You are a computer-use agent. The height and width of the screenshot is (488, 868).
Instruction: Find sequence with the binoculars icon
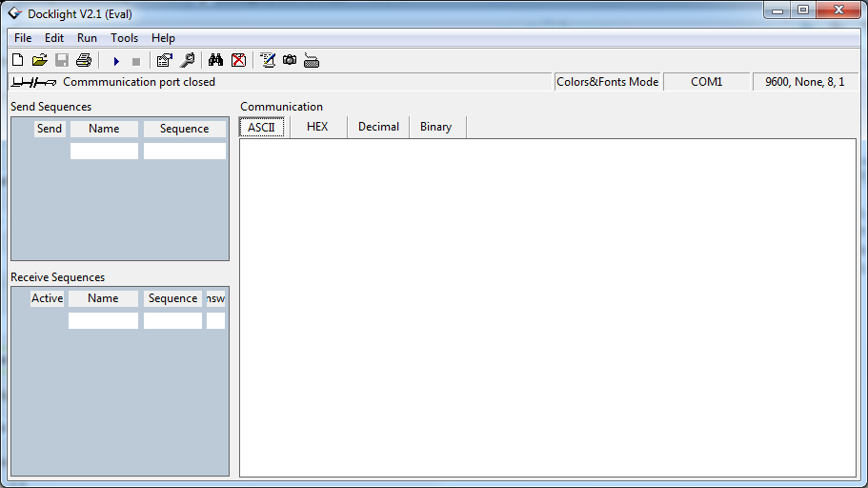[x=216, y=60]
